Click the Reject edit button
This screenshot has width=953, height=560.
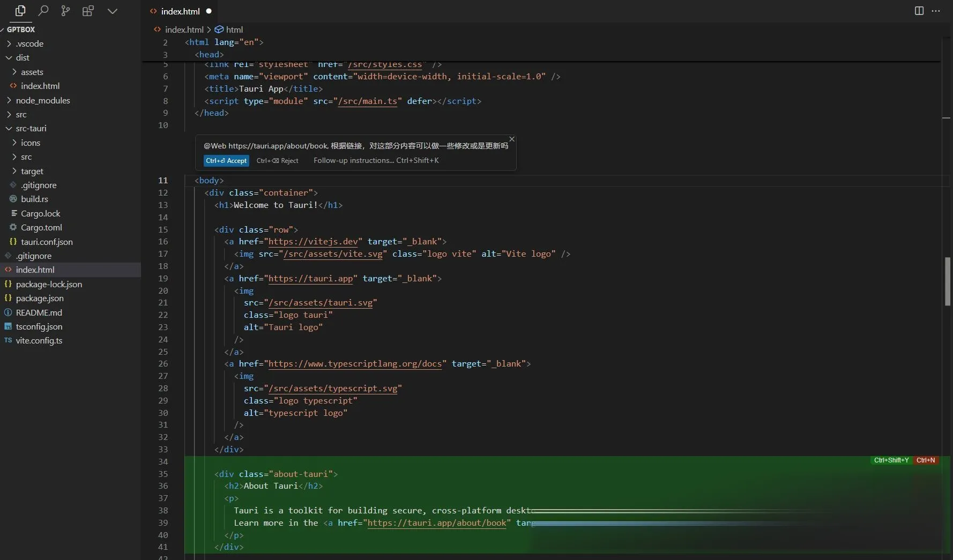[x=277, y=161]
